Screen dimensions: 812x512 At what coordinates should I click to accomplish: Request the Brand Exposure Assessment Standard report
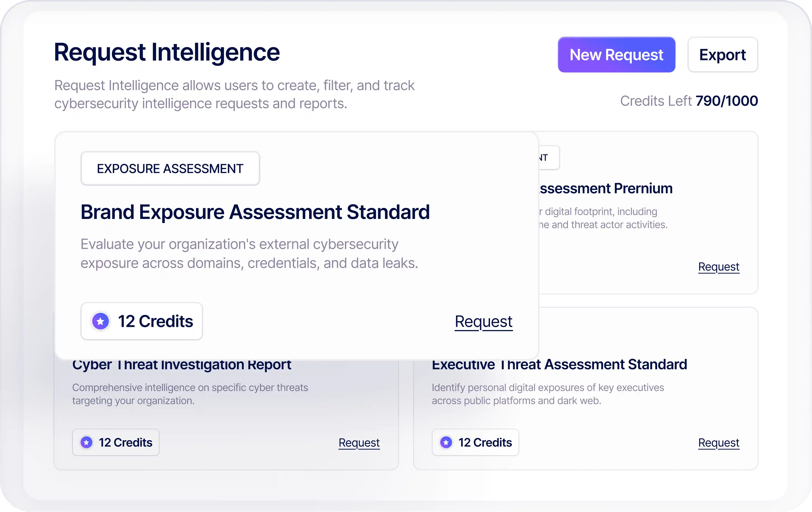pyautogui.click(x=484, y=321)
